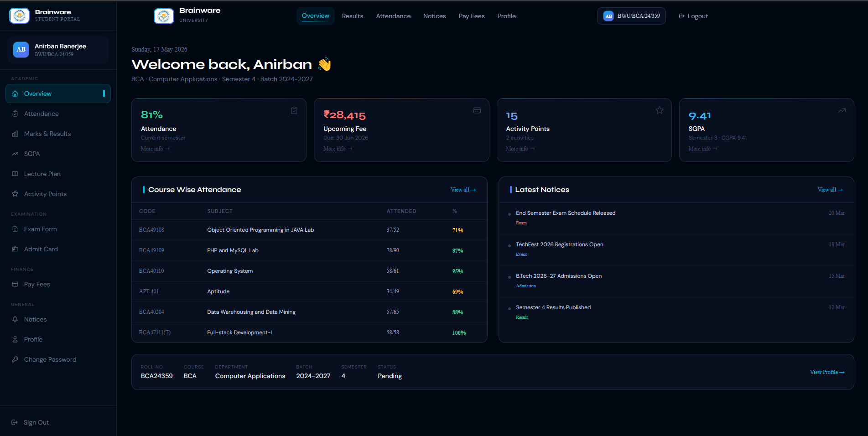Select Marks & Results in the sidebar

point(58,134)
